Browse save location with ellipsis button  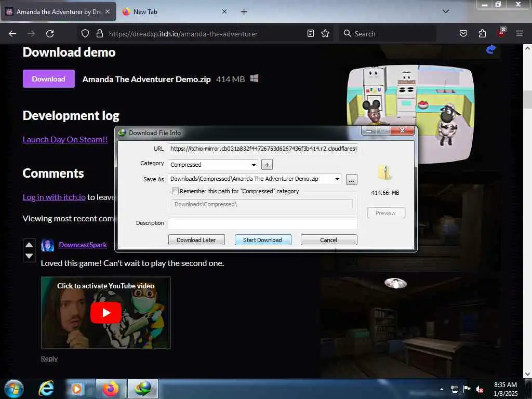[x=352, y=179]
